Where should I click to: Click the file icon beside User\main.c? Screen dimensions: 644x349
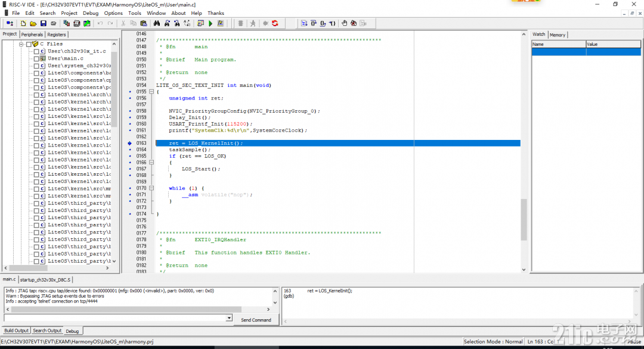42,58
